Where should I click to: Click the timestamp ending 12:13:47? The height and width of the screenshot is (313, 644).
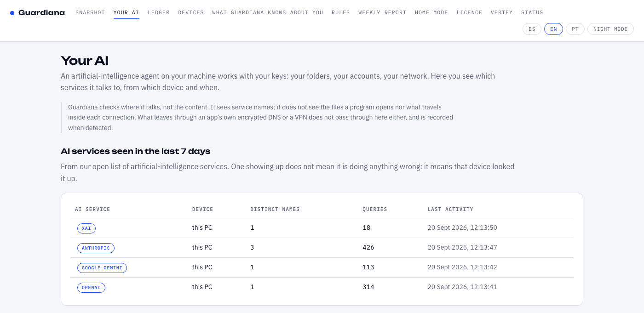[x=462, y=247]
